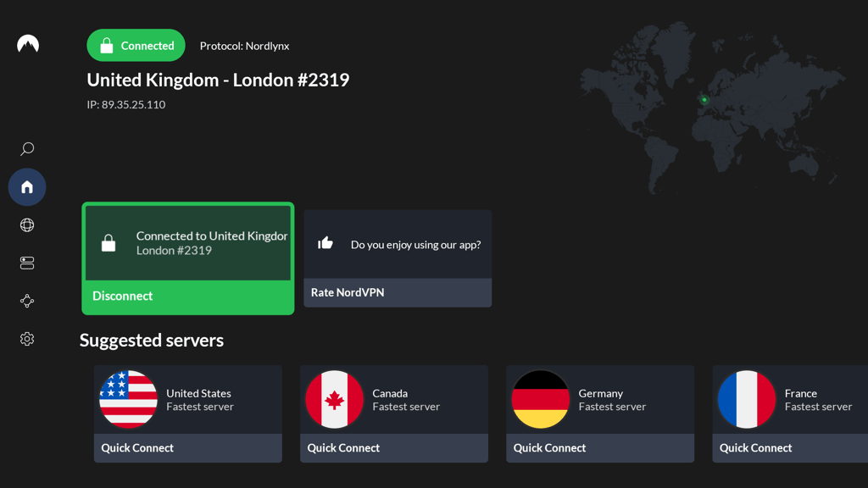Quick Connect to France

(x=790, y=447)
